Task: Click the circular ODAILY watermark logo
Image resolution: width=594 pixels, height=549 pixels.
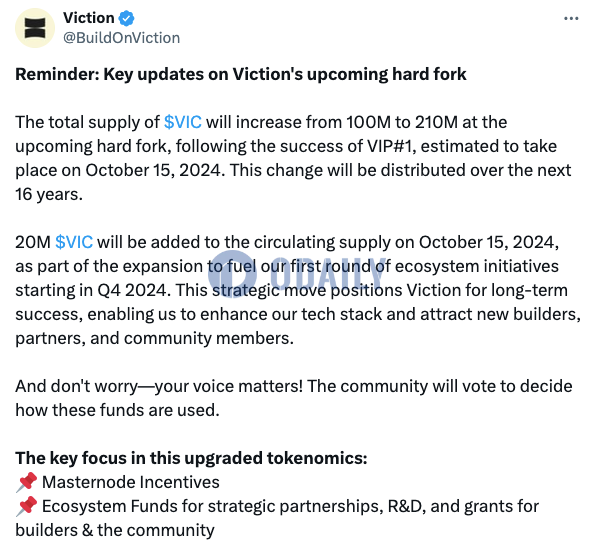Action: click(233, 274)
